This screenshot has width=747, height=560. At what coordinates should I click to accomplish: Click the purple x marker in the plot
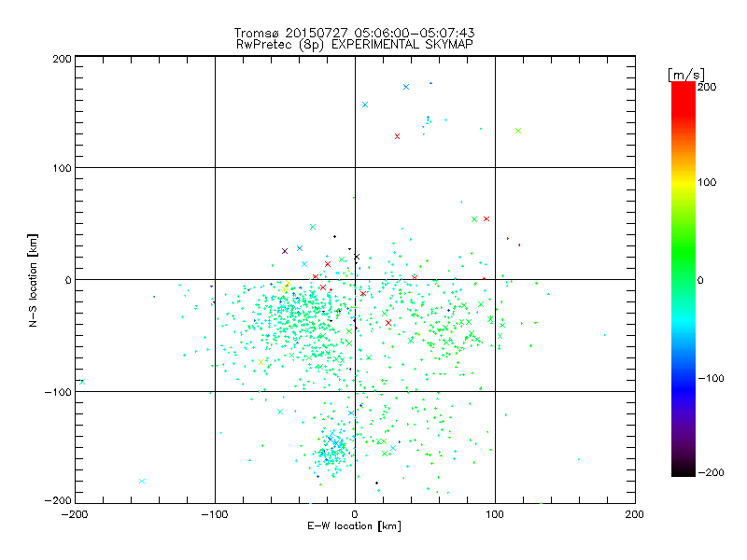pos(285,251)
